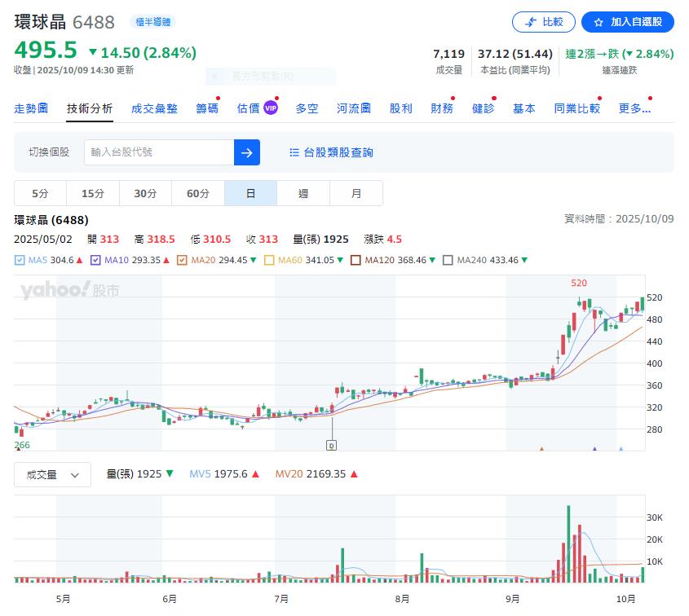This screenshot has height=616, width=689.
Task: Click the purple VIP badge icon
Action: [271, 108]
